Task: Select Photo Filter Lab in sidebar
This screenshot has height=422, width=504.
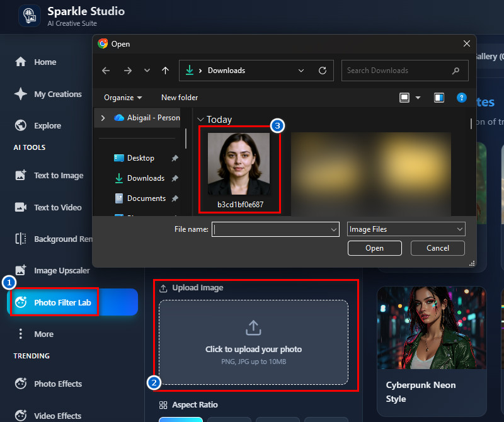Action: (72, 302)
